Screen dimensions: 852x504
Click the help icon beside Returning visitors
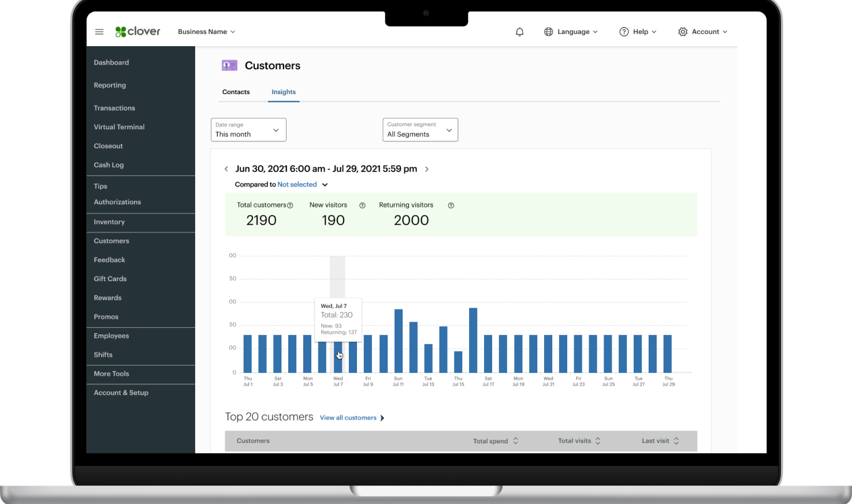click(451, 206)
